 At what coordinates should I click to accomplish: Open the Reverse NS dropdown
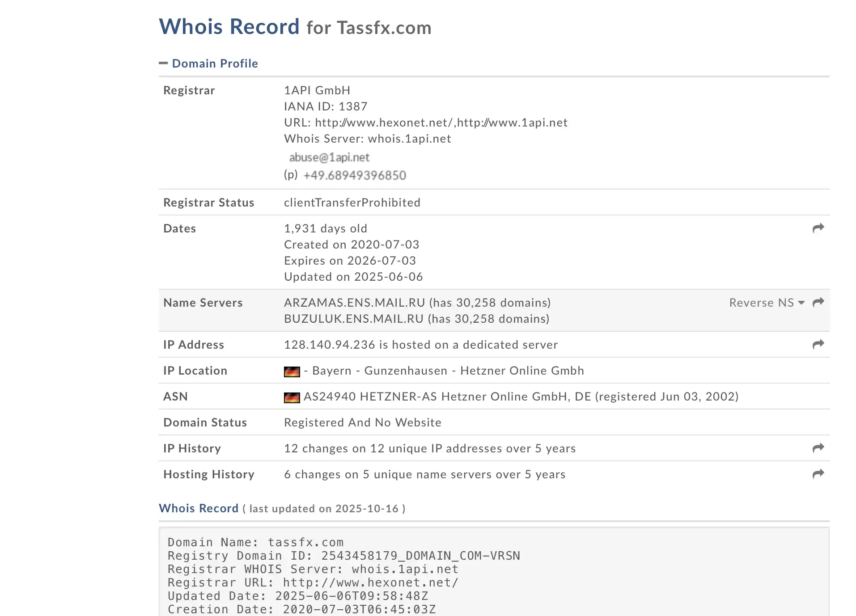point(767,303)
